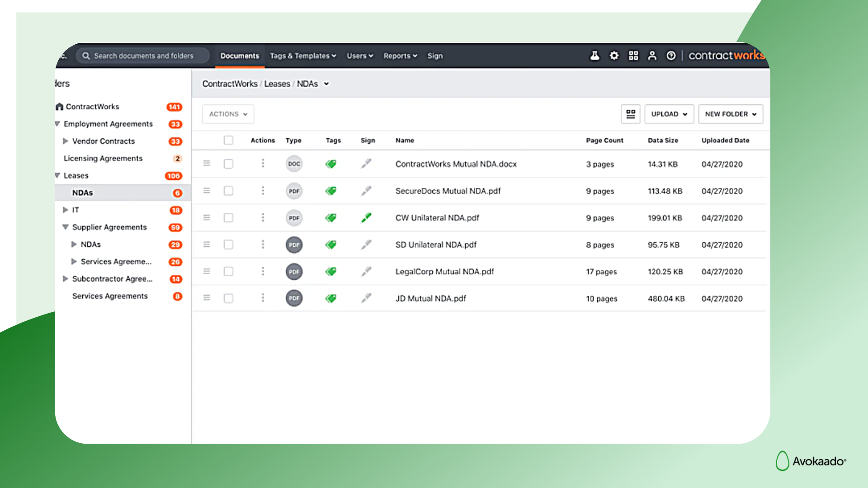
Task: Open the Tags & Templates menu
Action: [x=303, y=56]
